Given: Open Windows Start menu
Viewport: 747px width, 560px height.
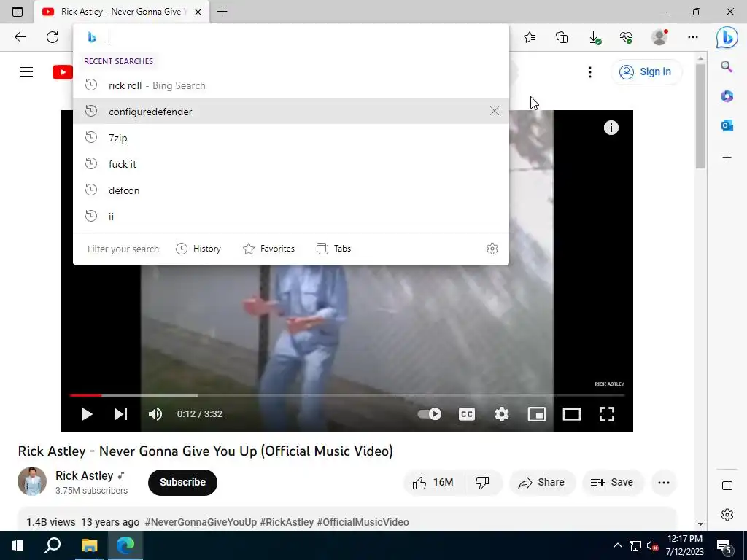Looking at the screenshot, I should pos(18,545).
